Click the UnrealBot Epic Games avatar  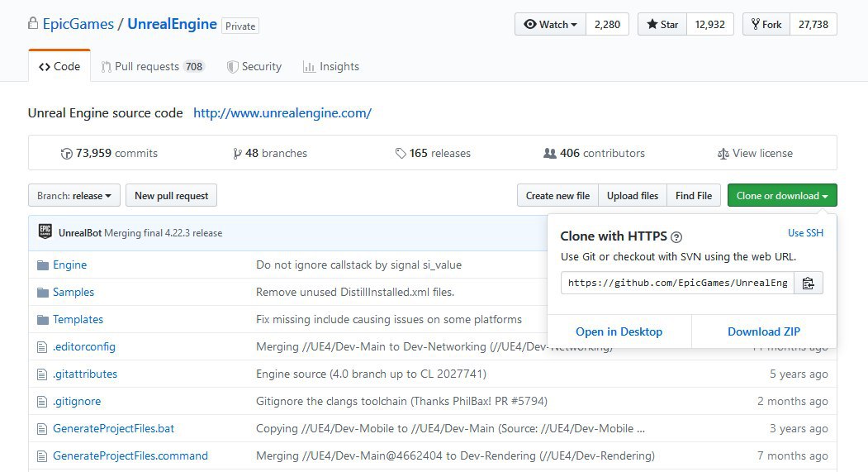tap(45, 231)
